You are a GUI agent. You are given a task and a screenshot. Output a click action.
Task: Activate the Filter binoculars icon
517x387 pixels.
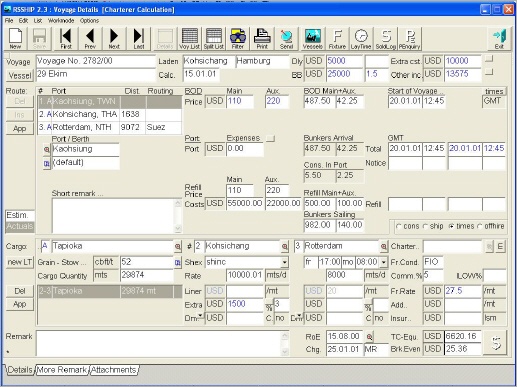point(237,39)
